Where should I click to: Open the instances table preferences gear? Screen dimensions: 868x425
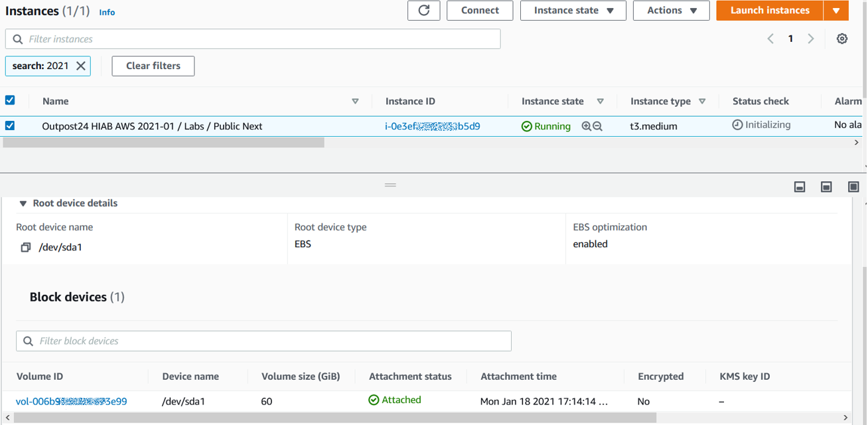[x=841, y=39]
